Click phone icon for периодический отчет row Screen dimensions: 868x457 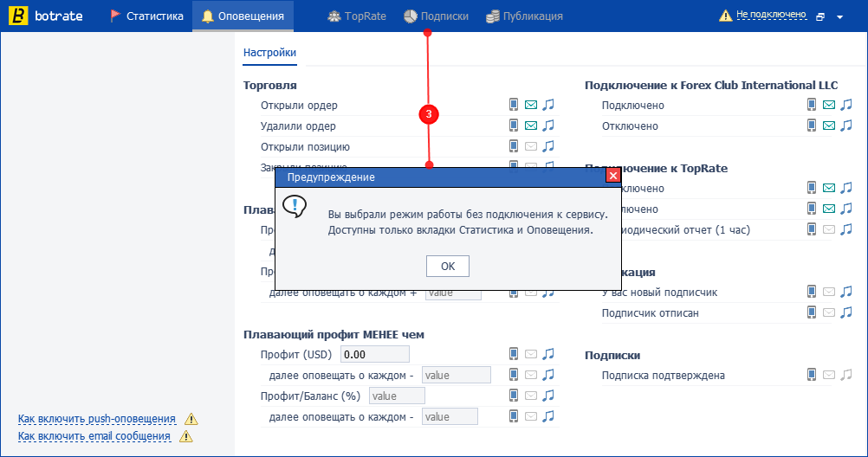coord(812,229)
